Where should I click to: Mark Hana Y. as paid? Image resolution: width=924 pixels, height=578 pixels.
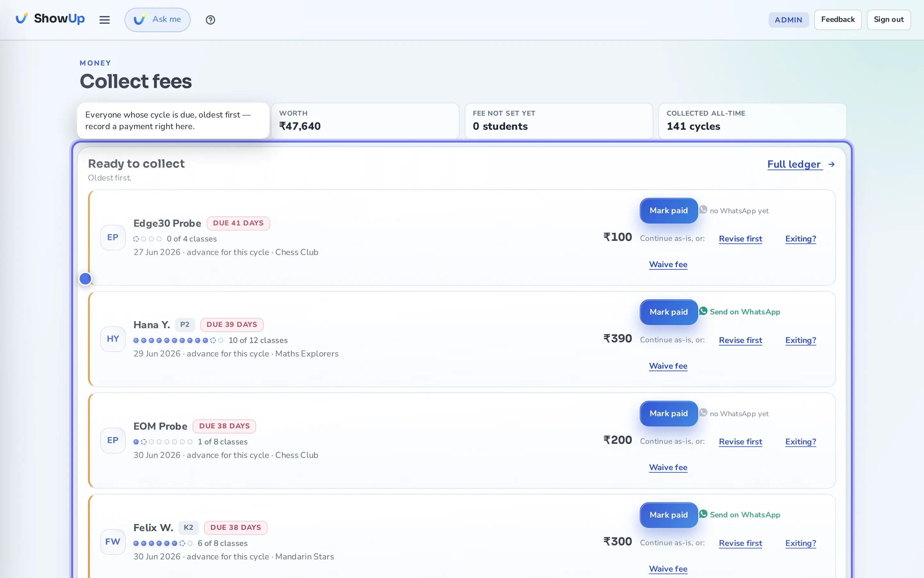[669, 312]
